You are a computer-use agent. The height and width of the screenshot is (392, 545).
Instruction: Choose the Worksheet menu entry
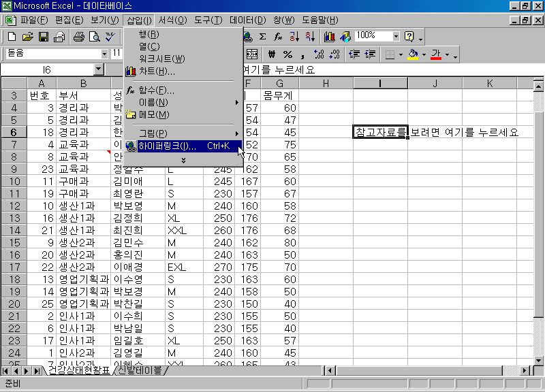161,59
